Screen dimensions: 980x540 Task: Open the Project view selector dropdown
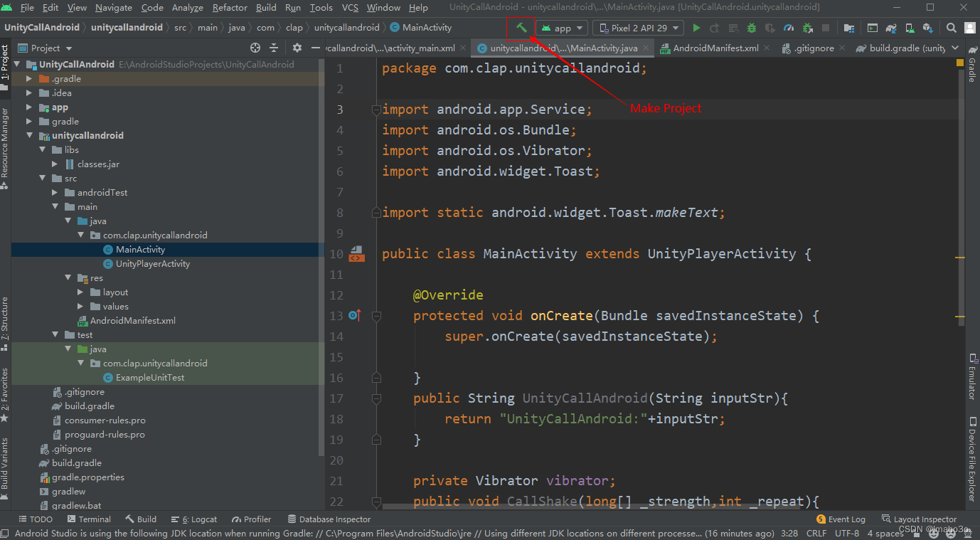(45, 48)
